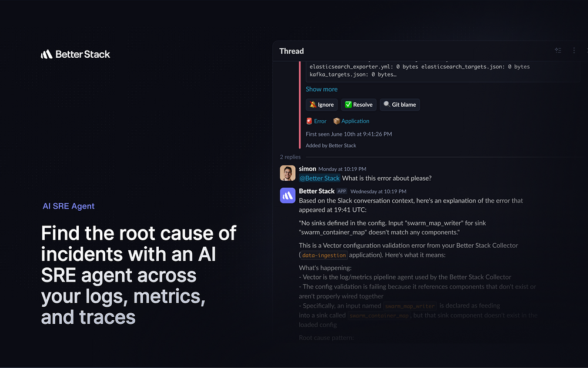Open the Application link
The width and height of the screenshot is (588, 368).
click(x=355, y=121)
